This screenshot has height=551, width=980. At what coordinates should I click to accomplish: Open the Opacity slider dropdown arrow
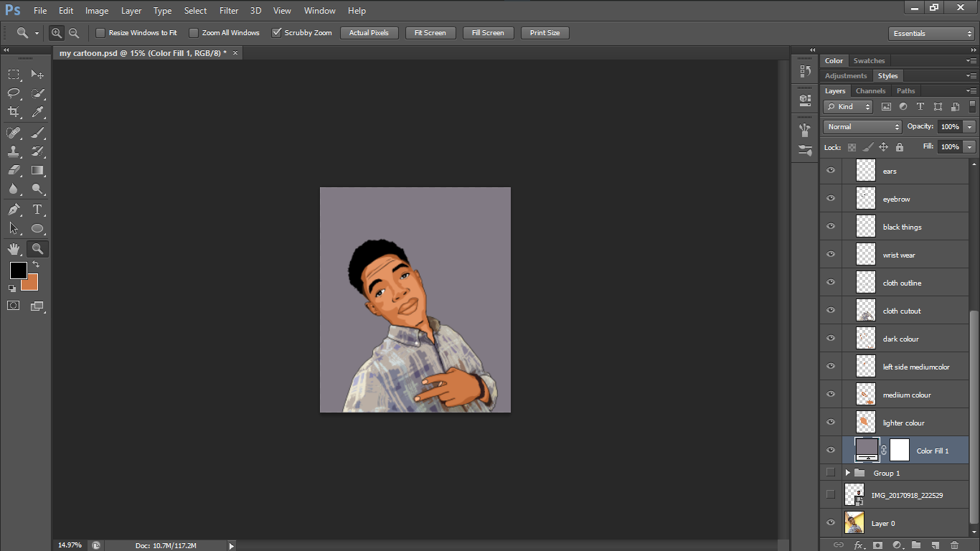point(970,127)
